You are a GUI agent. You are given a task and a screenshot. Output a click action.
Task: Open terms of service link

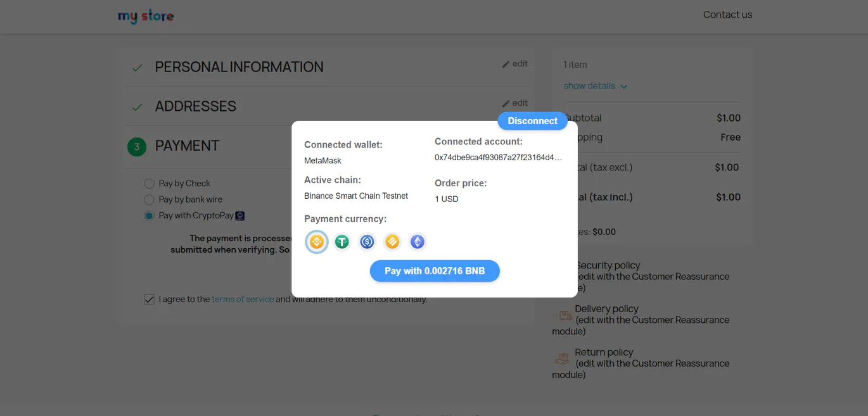point(243,299)
